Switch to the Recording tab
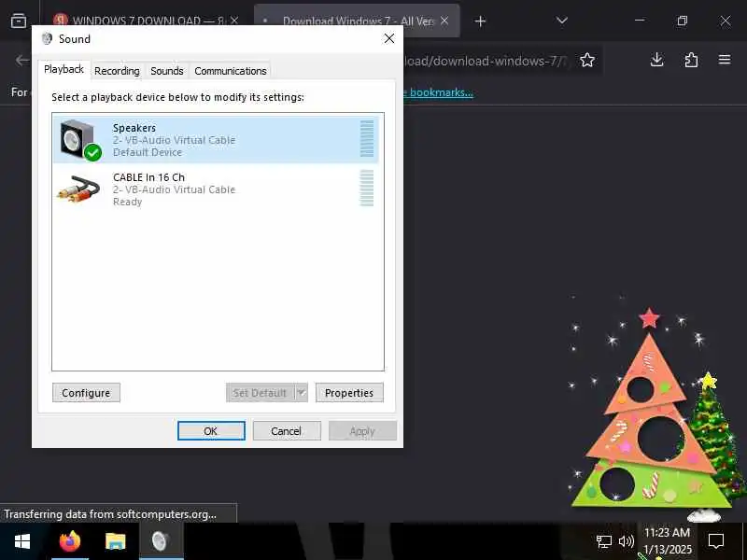This screenshot has height=560, width=747. tap(117, 71)
